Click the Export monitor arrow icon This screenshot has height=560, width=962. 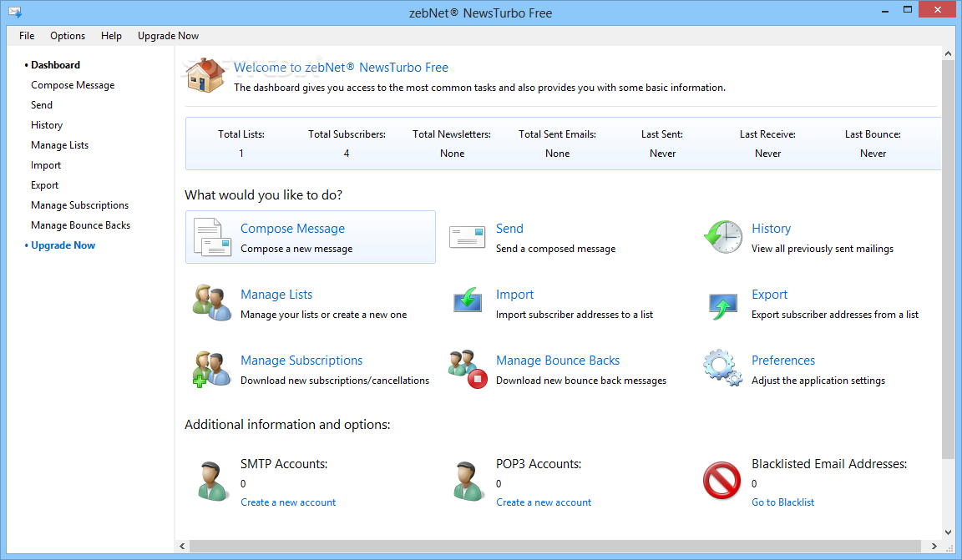click(x=722, y=306)
